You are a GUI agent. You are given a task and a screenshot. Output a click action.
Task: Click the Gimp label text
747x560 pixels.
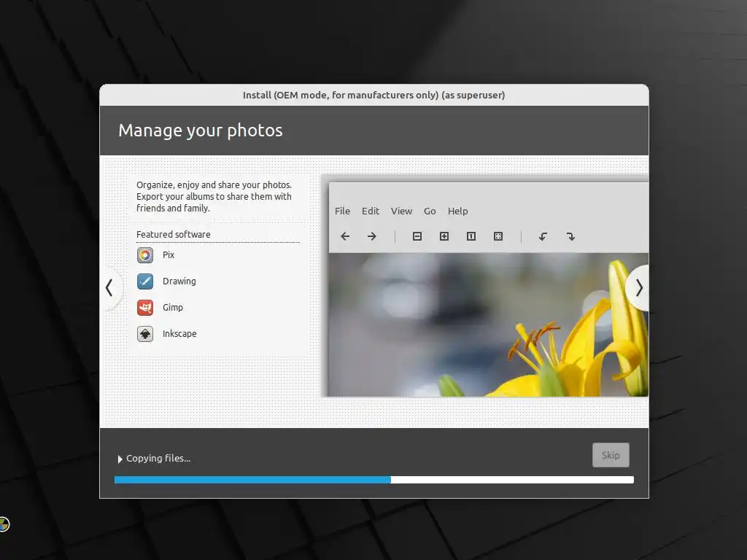(173, 308)
